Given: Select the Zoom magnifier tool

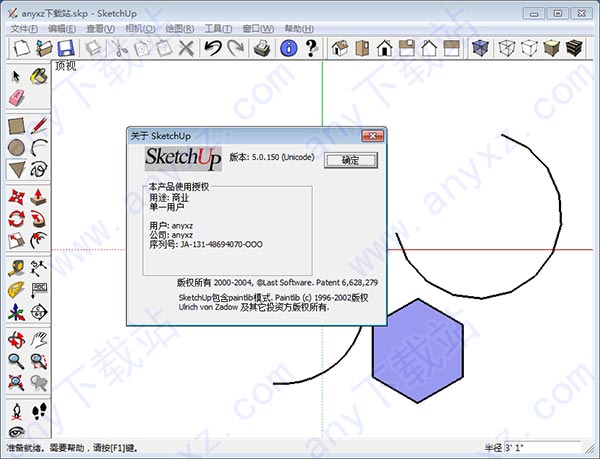Looking at the screenshot, I should coord(16,361).
